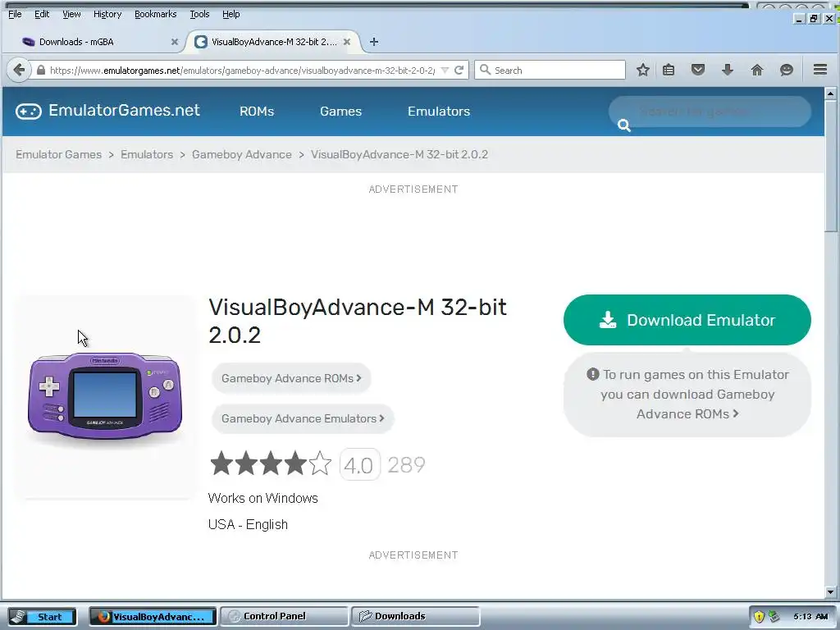Click the download icon in Download Emulator button
The image size is (840, 630).
tap(608, 320)
